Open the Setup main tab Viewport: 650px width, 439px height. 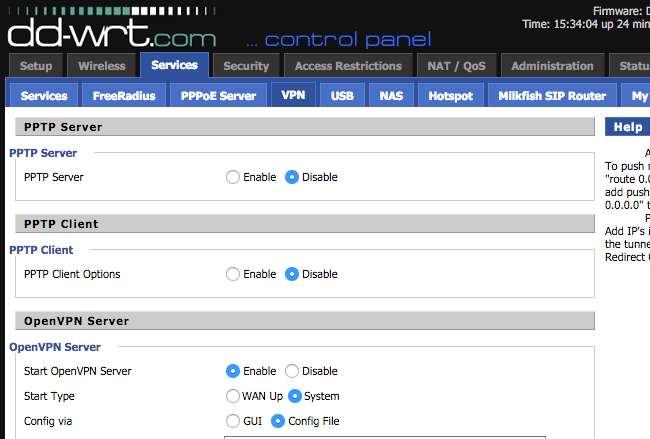point(36,65)
